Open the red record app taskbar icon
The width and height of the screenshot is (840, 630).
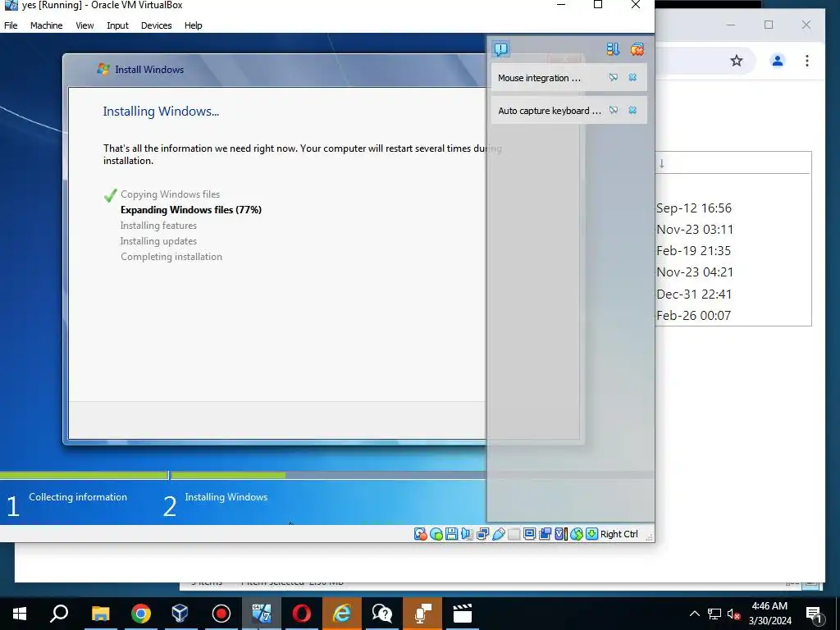221,614
